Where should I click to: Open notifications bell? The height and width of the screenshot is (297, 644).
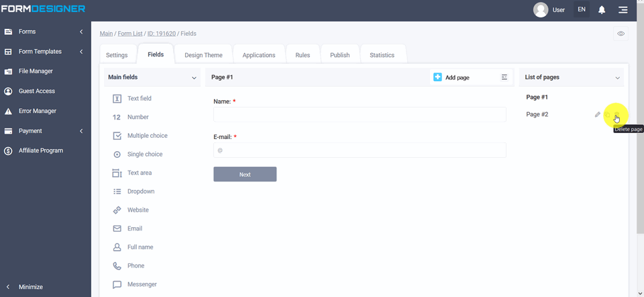[602, 10]
